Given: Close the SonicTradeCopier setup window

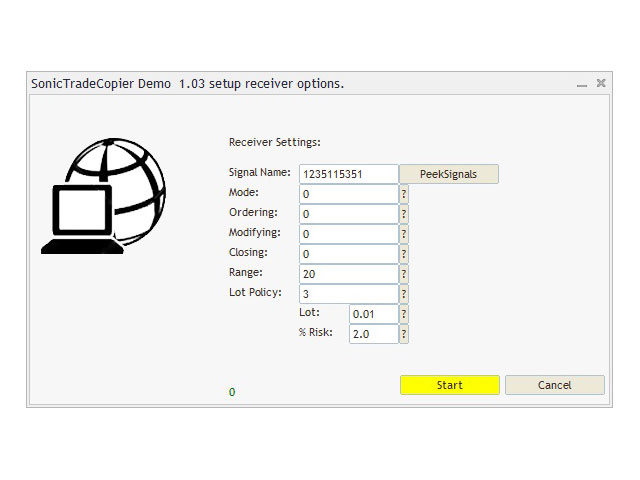Looking at the screenshot, I should [x=601, y=83].
